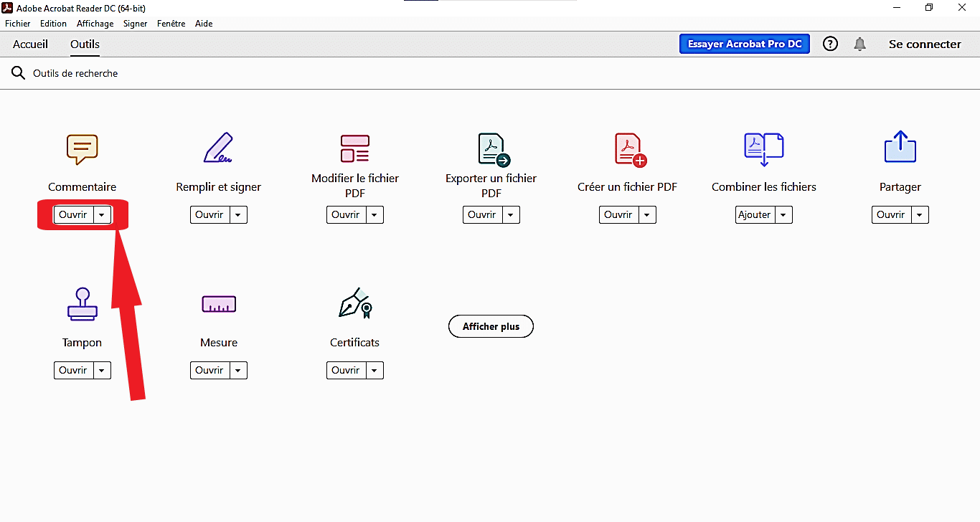Screen dimensions: 980x522
Task: Click Ouvrir under Mesure
Action: coord(209,371)
